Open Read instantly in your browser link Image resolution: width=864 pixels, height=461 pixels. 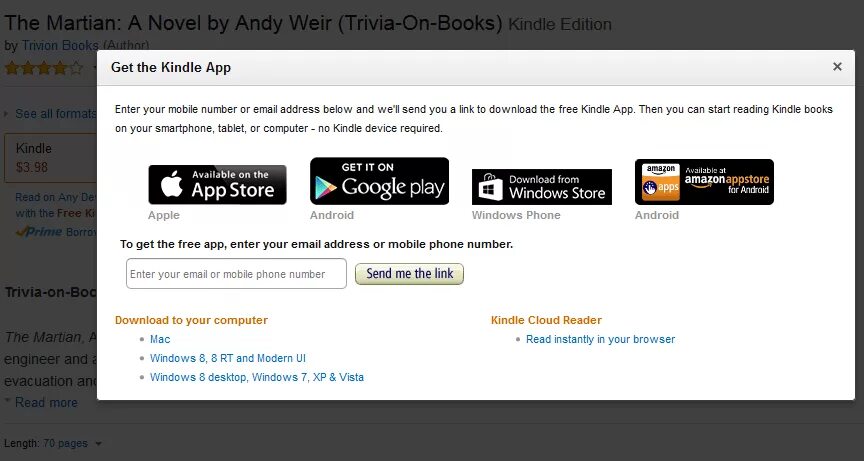tap(600, 339)
